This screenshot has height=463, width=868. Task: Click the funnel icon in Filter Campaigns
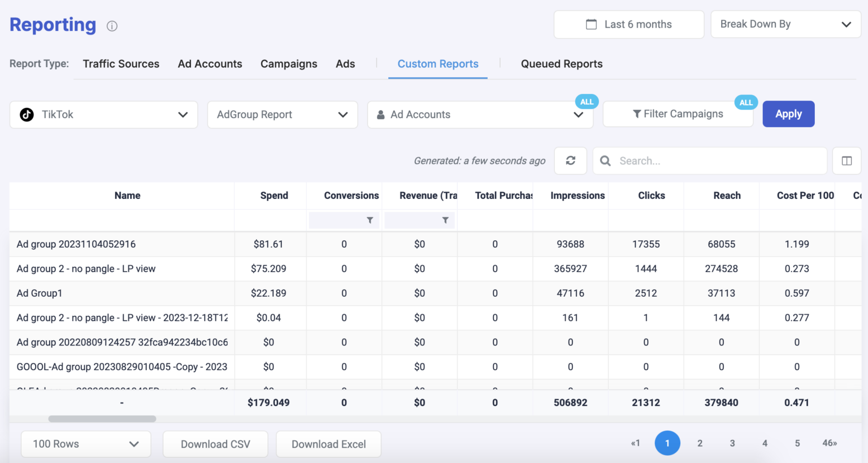click(639, 114)
